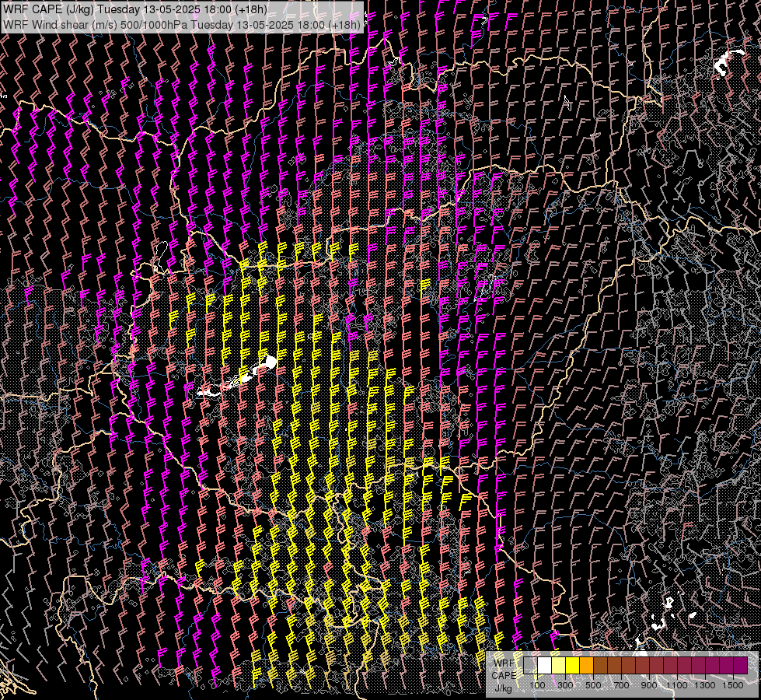This screenshot has width=761, height=700.
Task: Click the 500 legend value
Action: pos(593,685)
